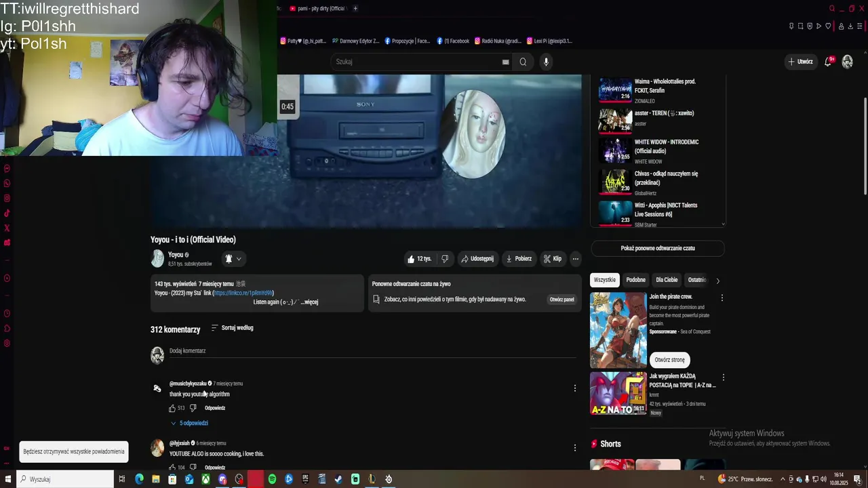The image size is (868, 488).
Task: Open Darmowy Edytor Z... bookmark
Action: pyautogui.click(x=355, y=41)
